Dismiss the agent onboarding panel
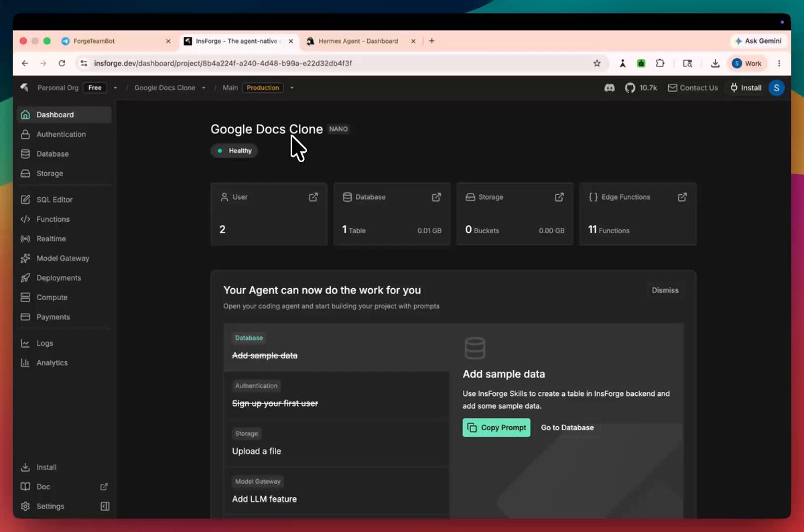Screen dimensions: 804x532 click(665, 290)
